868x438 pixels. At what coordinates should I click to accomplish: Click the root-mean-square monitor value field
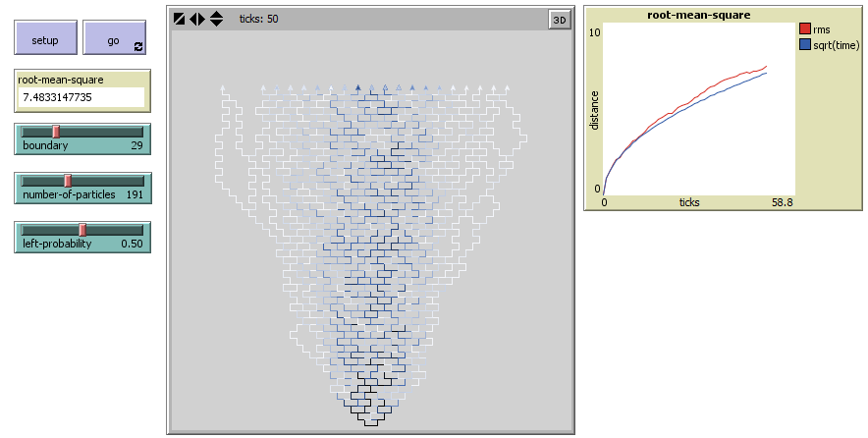(81, 97)
